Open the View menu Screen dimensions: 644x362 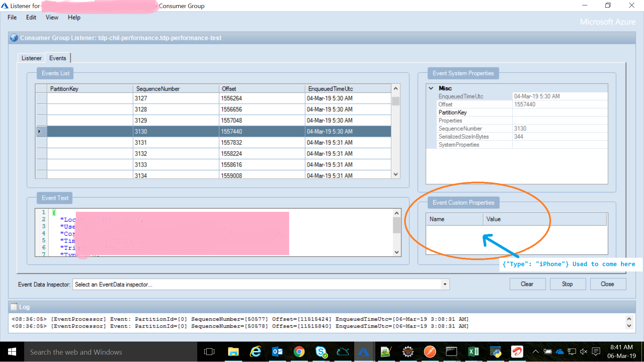(x=52, y=17)
